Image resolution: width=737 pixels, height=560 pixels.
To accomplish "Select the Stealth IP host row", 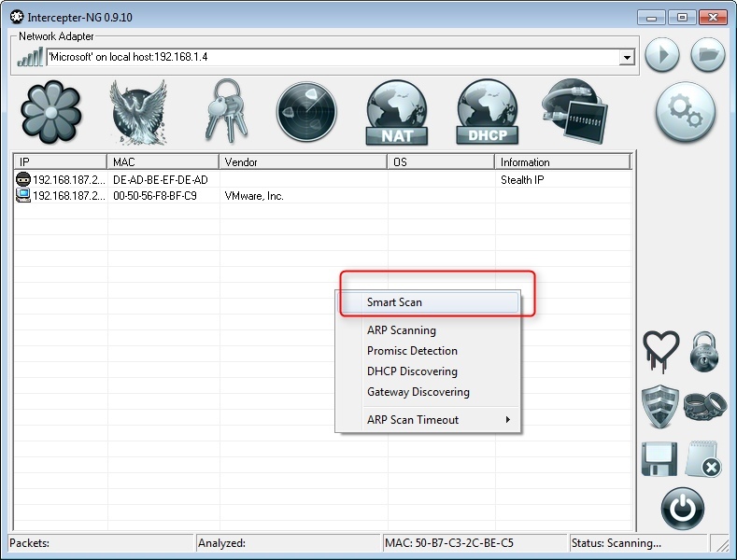I will pos(280,179).
